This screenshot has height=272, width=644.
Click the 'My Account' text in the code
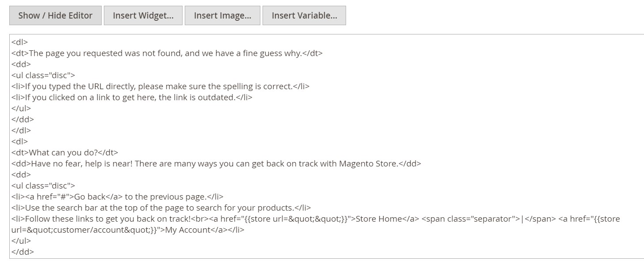click(188, 230)
